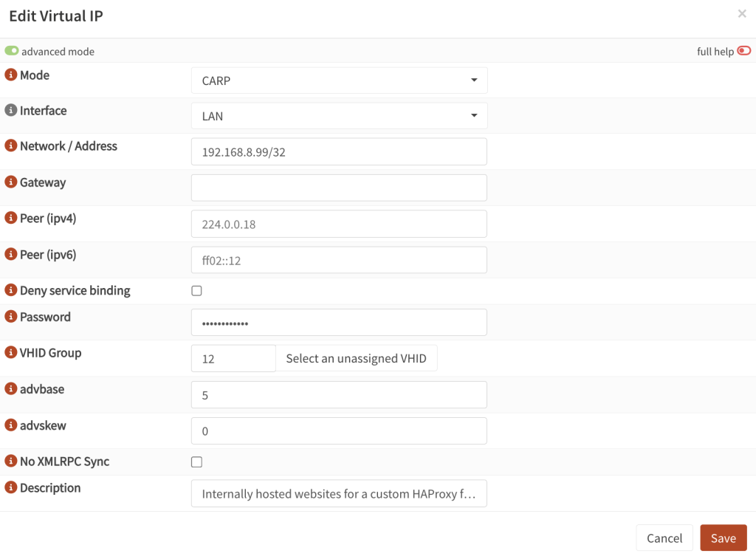Open help info for the Mode field

point(10,75)
